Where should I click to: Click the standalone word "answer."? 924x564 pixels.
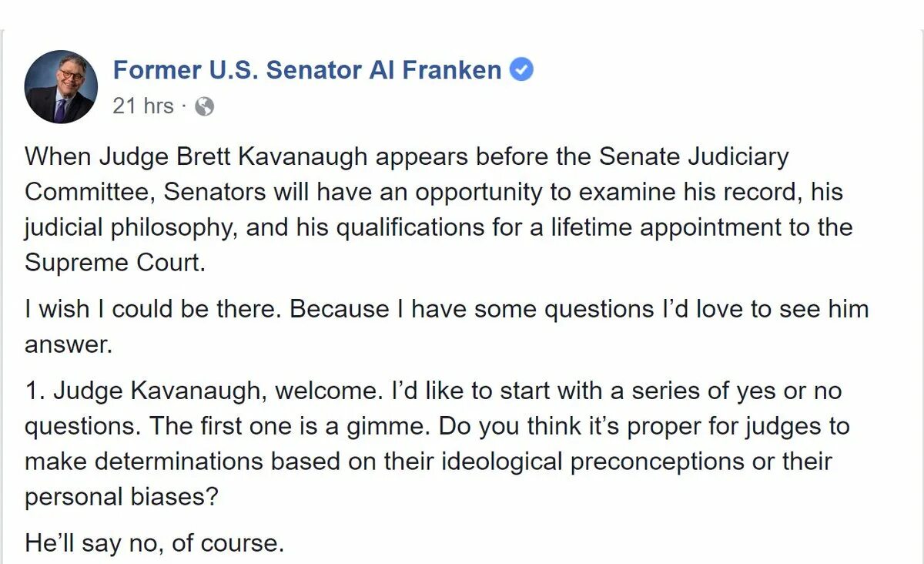[69, 346]
